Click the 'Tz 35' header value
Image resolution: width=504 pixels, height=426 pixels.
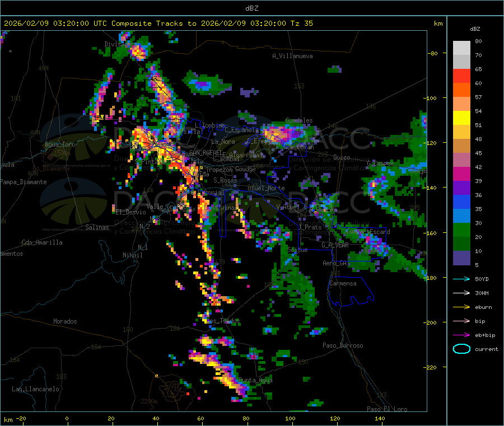(301, 24)
